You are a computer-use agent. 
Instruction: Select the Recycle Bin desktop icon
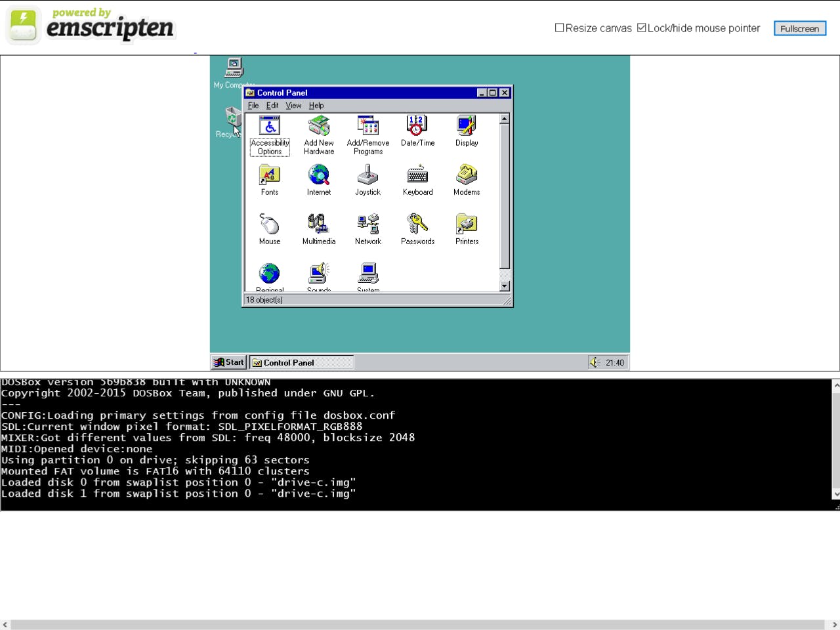tap(233, 117)
